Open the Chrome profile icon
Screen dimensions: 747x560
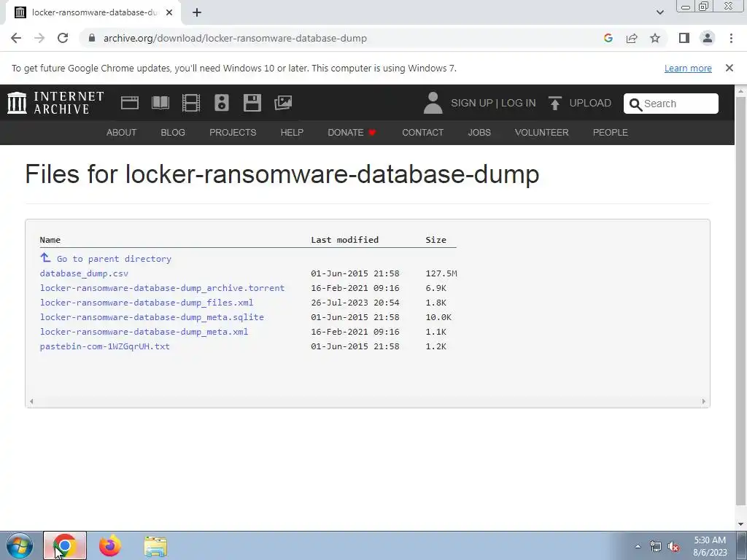coord(708,38)
